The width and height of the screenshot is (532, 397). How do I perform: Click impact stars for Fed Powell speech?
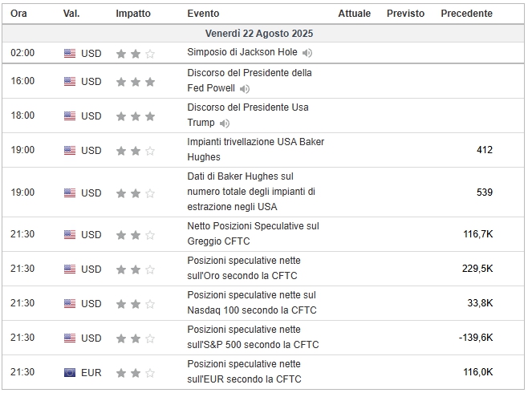tap(136, 82)
